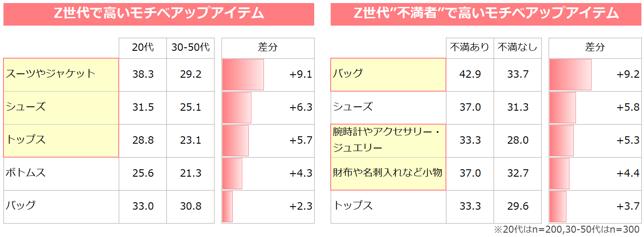Click the +9.2 difference bar

coord(570,75)
